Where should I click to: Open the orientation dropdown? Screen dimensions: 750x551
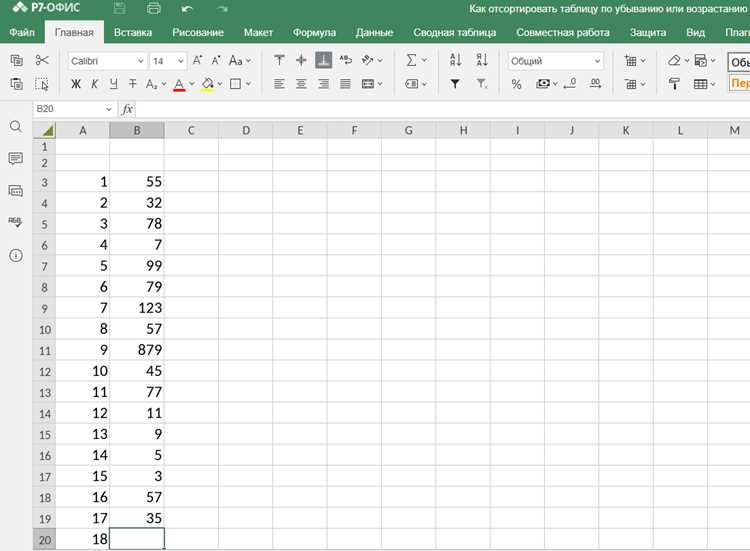pos(372,60)
